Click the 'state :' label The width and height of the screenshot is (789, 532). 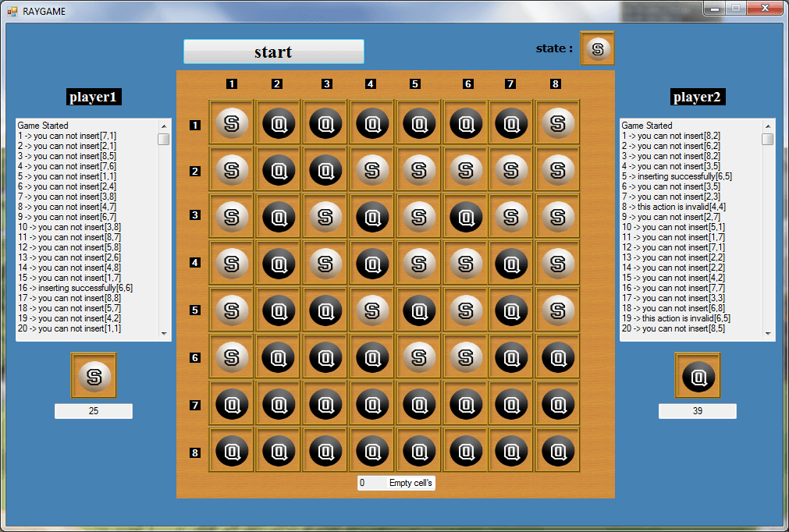[555, 49]
